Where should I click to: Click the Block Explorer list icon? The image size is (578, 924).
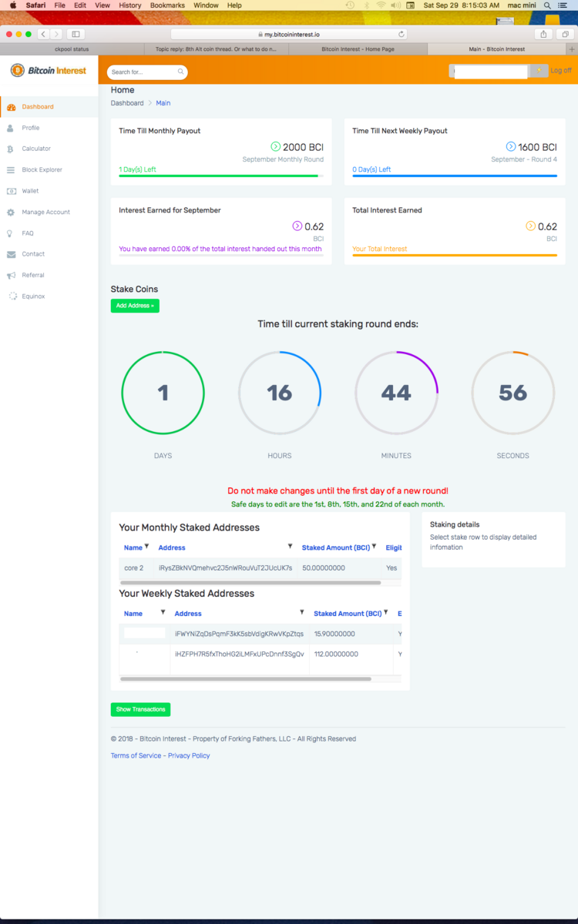[11, 170]
